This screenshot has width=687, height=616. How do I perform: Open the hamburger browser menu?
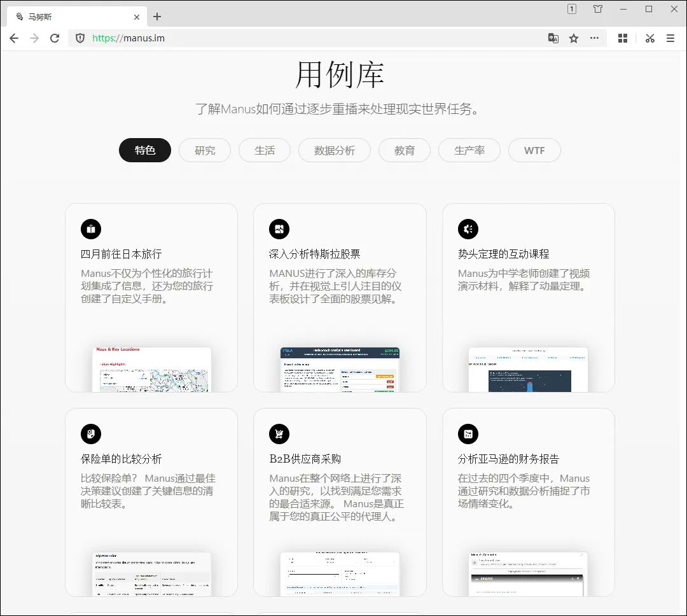[x=670, y=38]
